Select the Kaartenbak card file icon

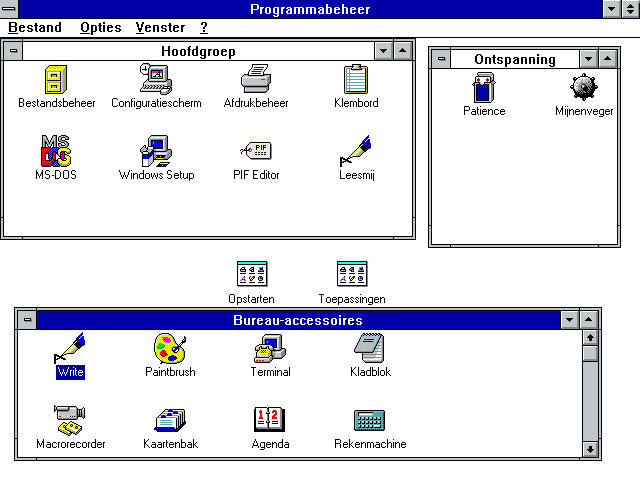[x=170, y=420]
